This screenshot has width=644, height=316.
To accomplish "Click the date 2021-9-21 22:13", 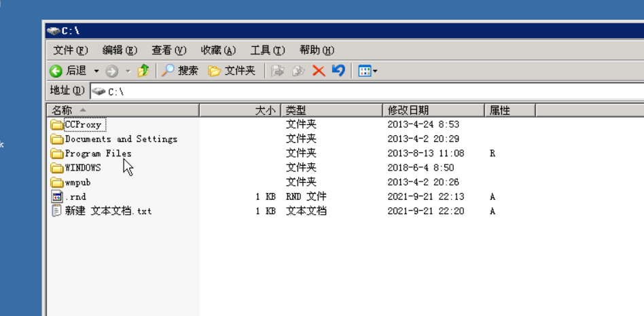I will (x=425, y=197).
